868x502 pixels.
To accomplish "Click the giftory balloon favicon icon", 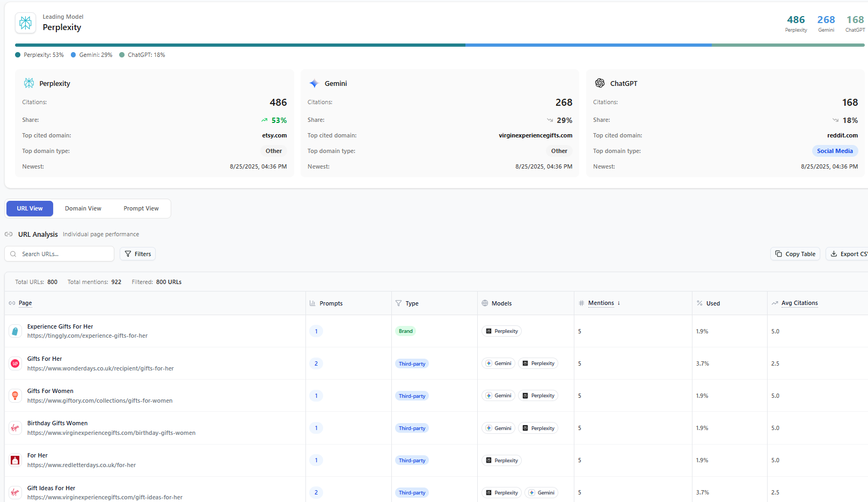I will click(x=15, y=396).
